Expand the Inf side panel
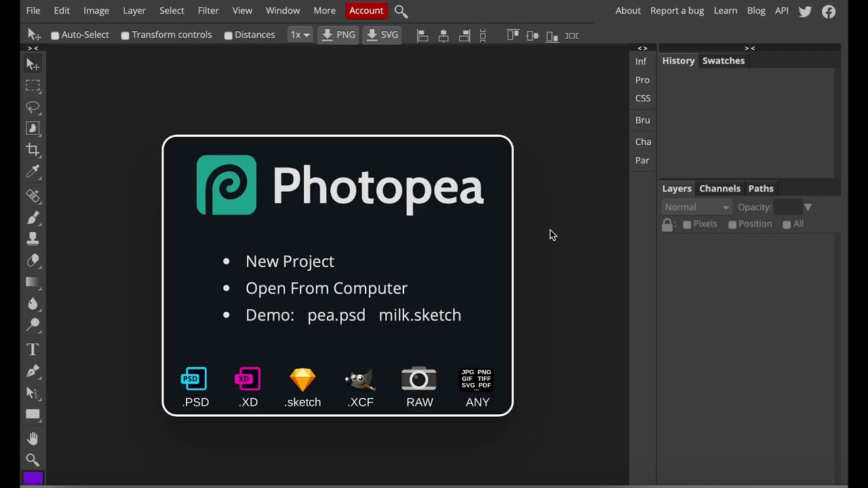Image resolution: width=868 pixels, height=488 pixels. pos(641,62)
